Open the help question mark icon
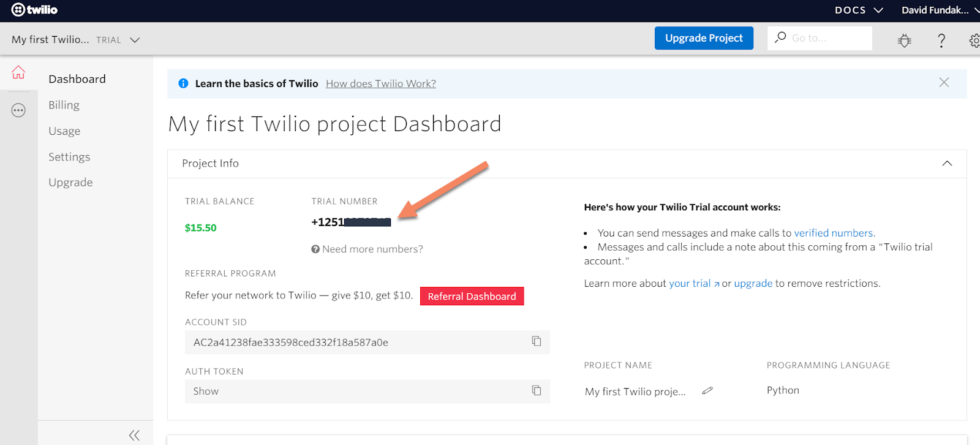 (x=941, y=40)
